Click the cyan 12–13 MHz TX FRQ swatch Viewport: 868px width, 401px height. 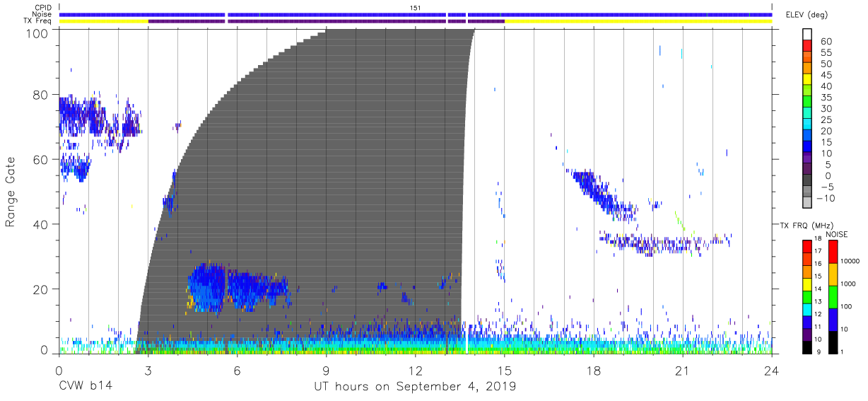(x=807, y=309)
